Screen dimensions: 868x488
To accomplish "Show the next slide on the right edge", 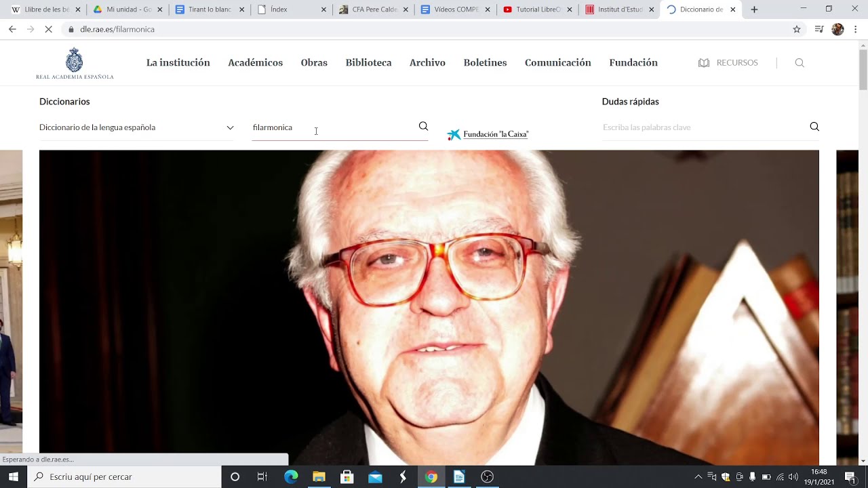I will [x=848, y=308].
